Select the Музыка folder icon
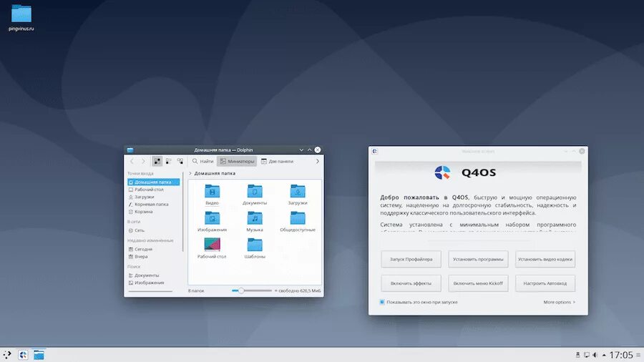The image size is (644, 362). [x=255, y=218]
